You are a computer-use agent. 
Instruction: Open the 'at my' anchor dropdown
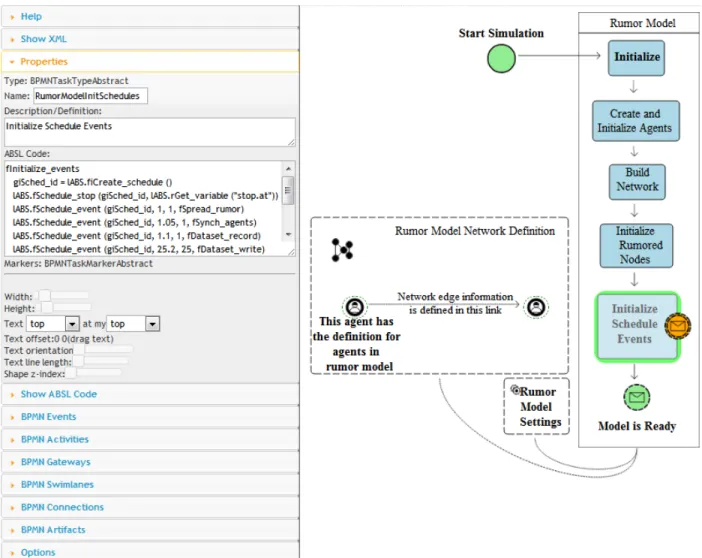pos(133,323)
